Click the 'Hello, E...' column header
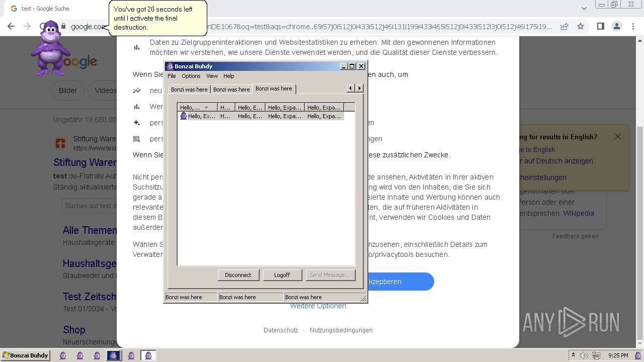This screenshot has width=644, height=362. coord(250,107)
